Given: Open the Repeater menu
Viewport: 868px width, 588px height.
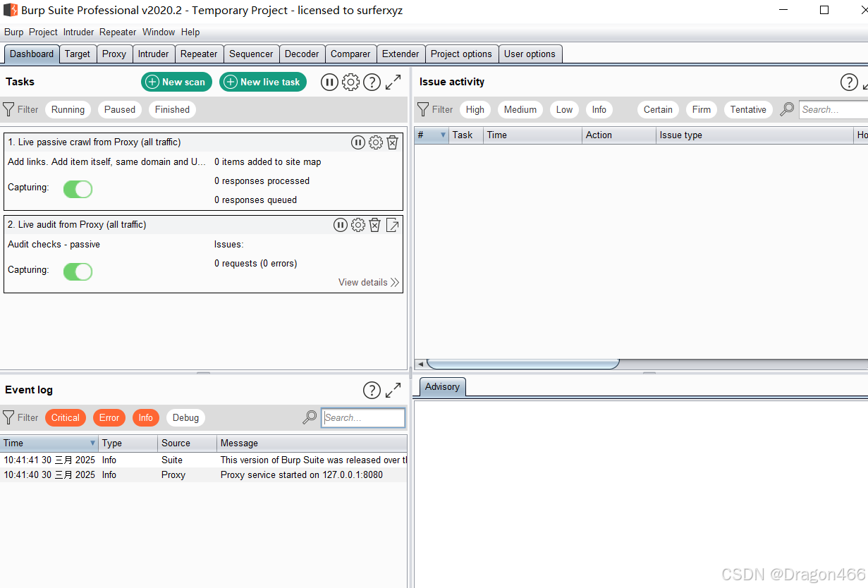Looking at the screenshot, I should click(x=118, y=32).
